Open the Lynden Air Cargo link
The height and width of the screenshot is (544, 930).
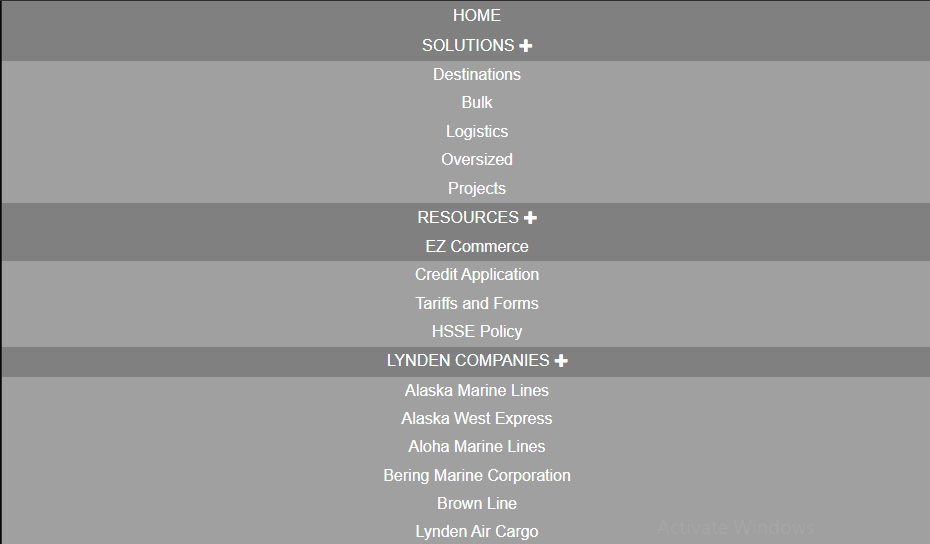point(477,532)
